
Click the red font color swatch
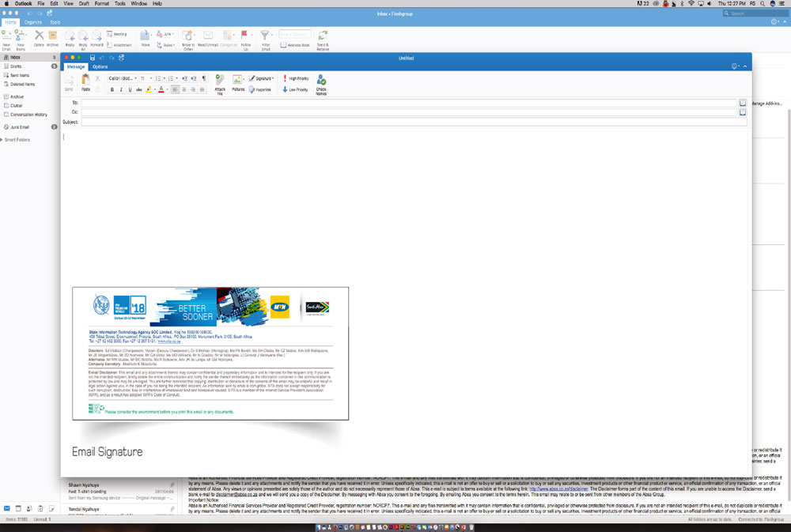pyautogui.click(x=161, y=90)
